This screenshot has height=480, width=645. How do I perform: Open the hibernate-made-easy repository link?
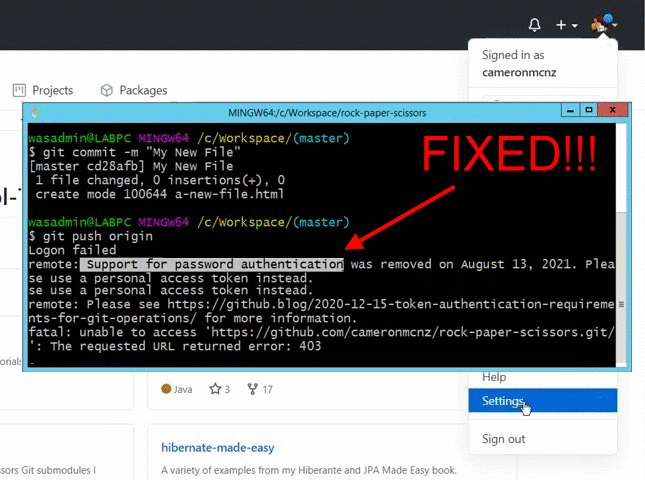coord(217,447)
